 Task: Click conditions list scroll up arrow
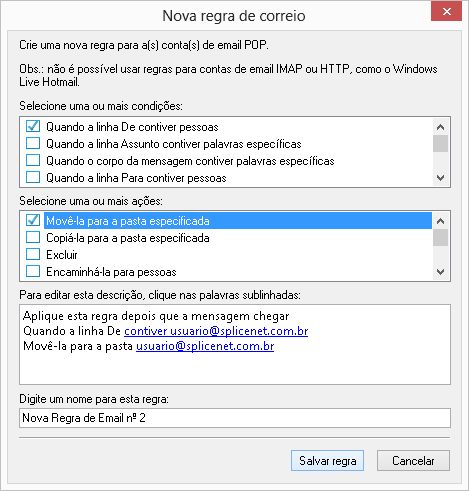click(440, 127)
